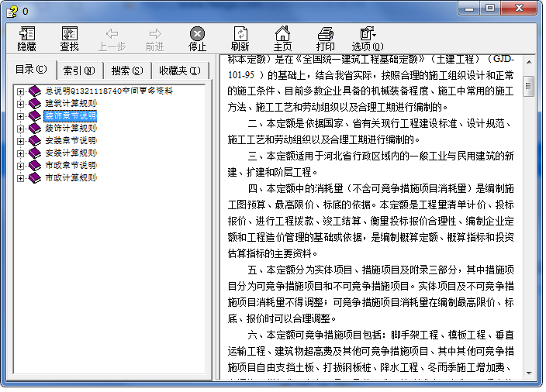Click the content scrollbar up arrow
The image size is (546, 392).
click(x=529, y=62)
